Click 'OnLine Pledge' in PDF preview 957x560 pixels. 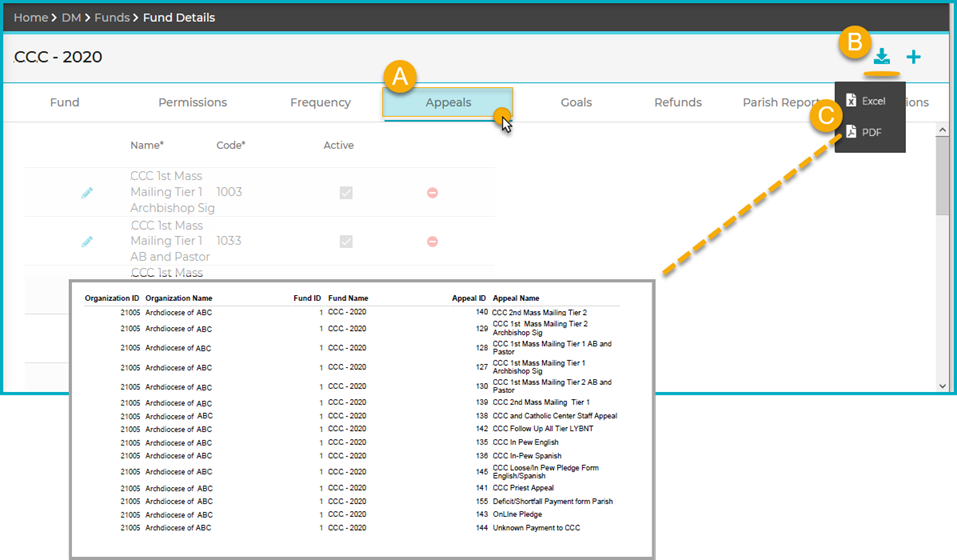point(517,514)
